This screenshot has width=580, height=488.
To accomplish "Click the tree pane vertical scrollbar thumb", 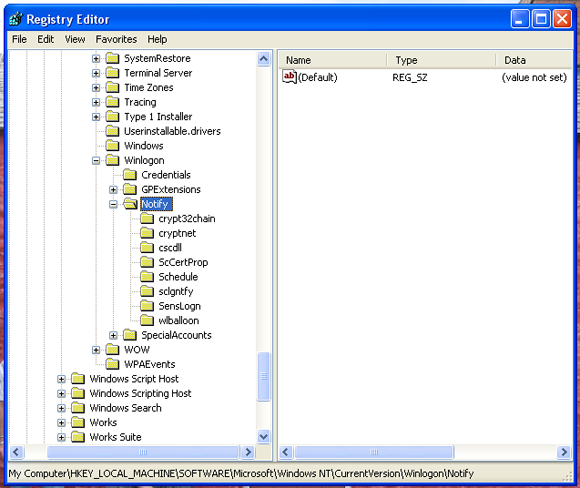I will click(264, 376).
